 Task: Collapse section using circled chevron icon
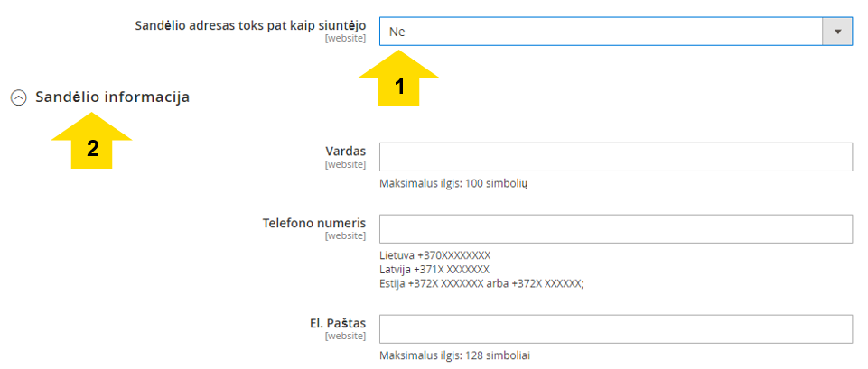coord(19,98)
